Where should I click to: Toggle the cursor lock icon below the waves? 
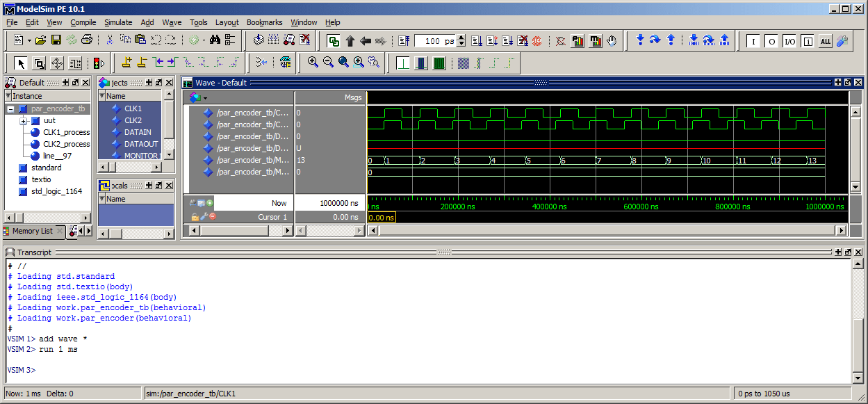pyautogui.click(x=195, y=216)
